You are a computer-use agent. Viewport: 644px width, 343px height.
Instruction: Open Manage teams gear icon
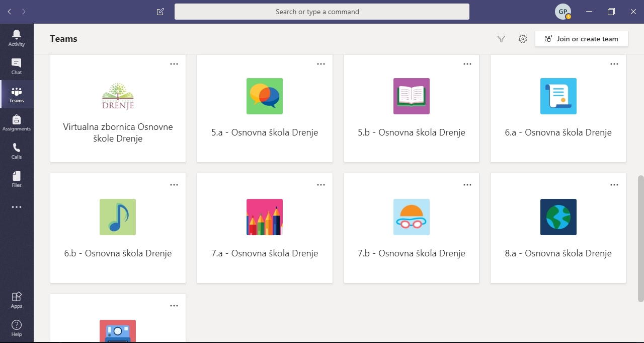coord(523,39)
